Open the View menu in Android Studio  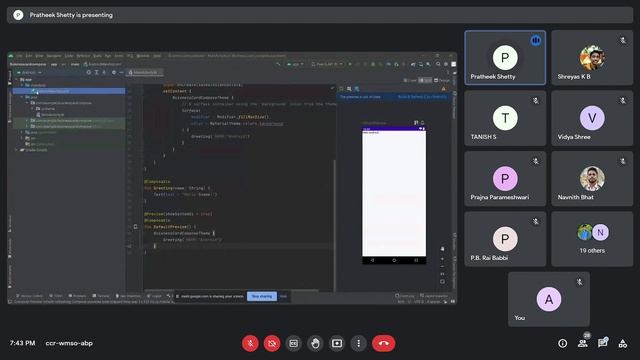[x=39, y=56]
